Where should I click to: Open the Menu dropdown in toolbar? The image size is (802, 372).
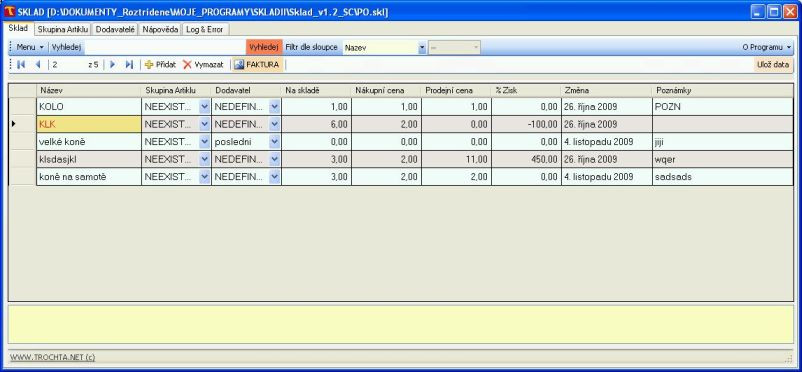[x=30, y=47]
